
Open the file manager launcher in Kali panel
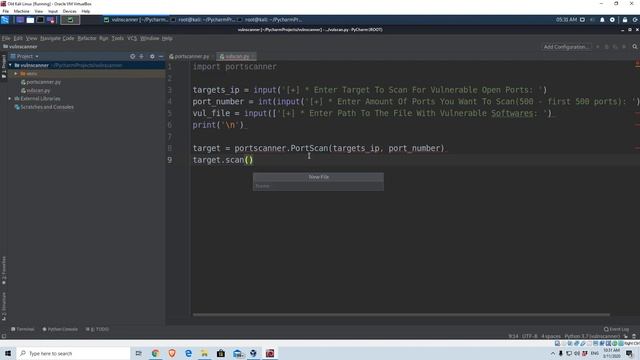[x=30, y=20]
